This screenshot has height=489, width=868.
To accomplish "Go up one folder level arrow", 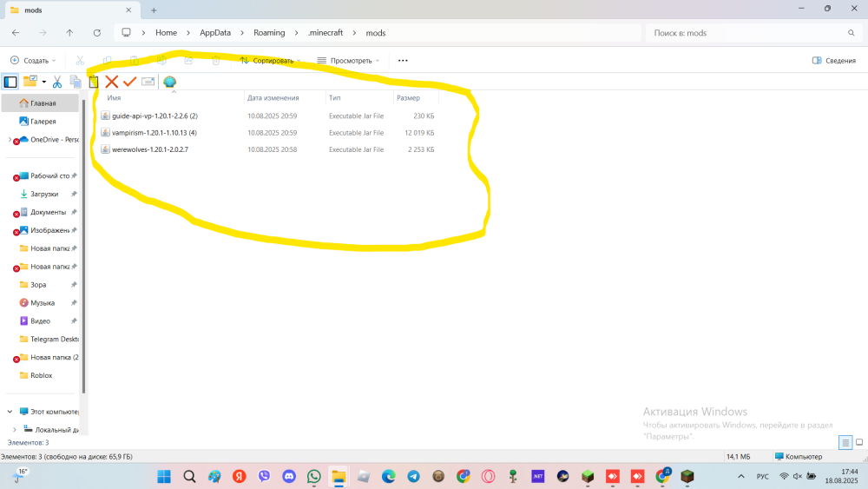I will tap(69, 33).
